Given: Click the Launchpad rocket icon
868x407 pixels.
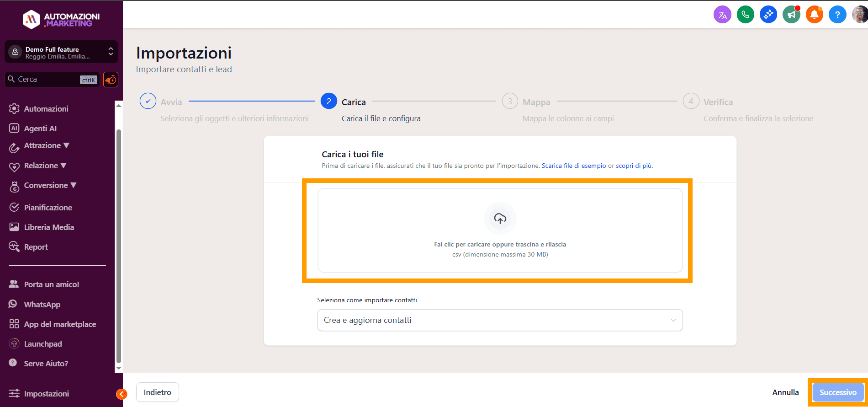Looking at the screenshot, I should [x=14, y=343].
